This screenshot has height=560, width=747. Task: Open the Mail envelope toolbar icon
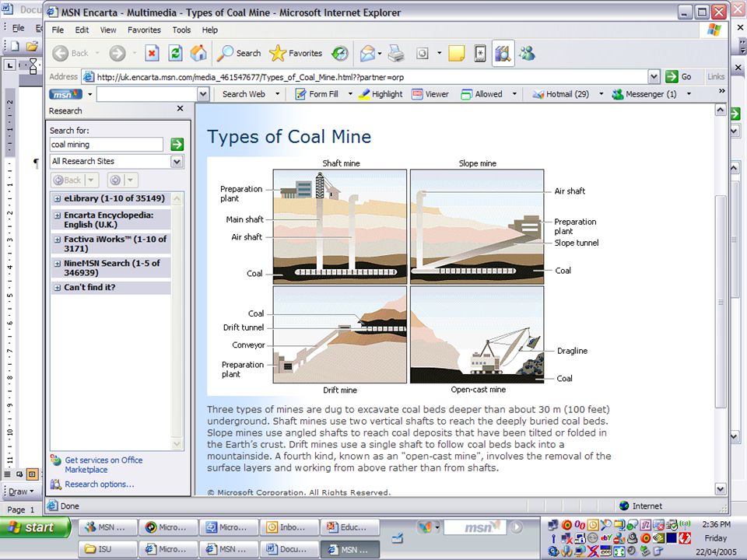(368, 54)
